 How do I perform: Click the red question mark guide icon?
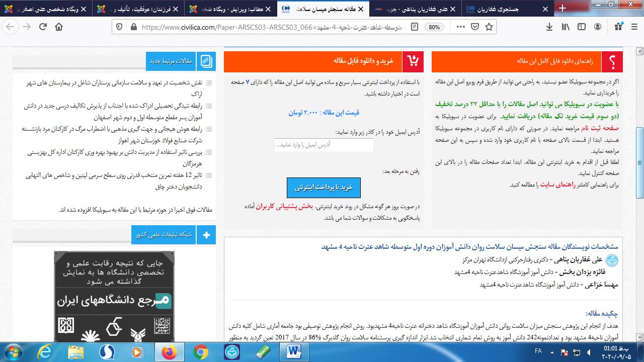[612, 61]
